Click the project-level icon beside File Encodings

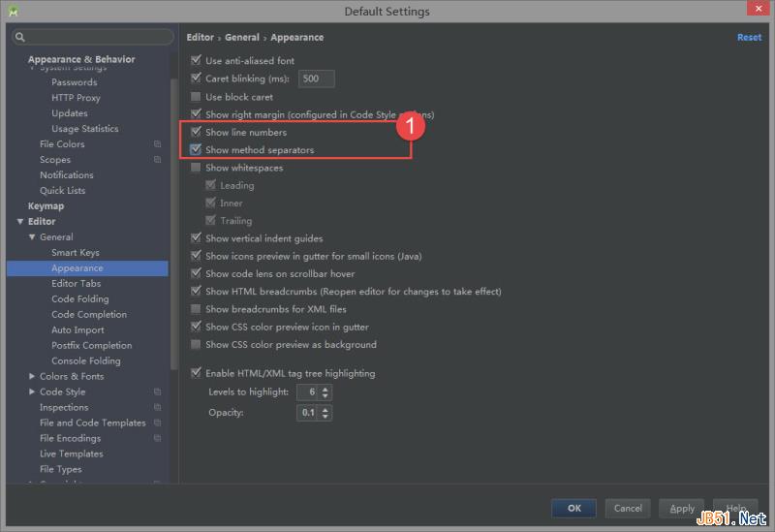pyautogui.click(x=157, y=439)
